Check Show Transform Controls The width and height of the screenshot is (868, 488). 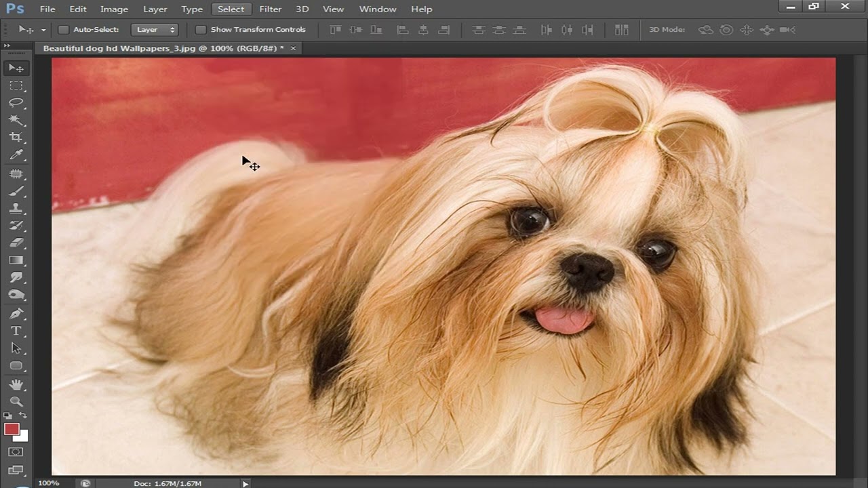201,30
